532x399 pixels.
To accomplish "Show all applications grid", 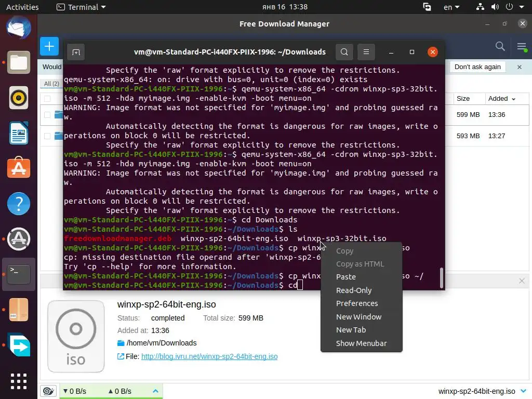I will click(x=19, y=381).
